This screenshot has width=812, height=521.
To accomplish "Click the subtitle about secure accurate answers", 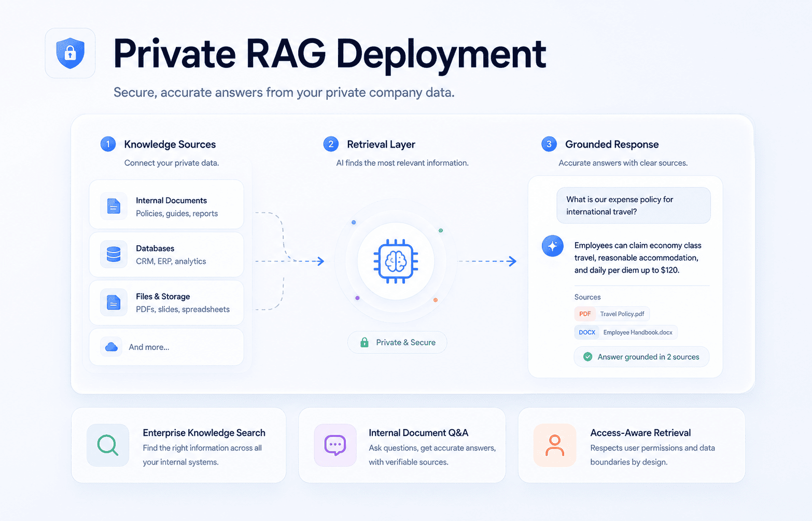I will click(284, 92).
